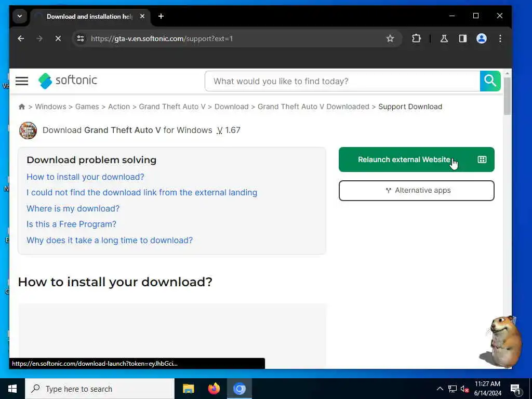Close the Download and installation help tab
Viewport: 532px width, 399px height.
[142, 16]
